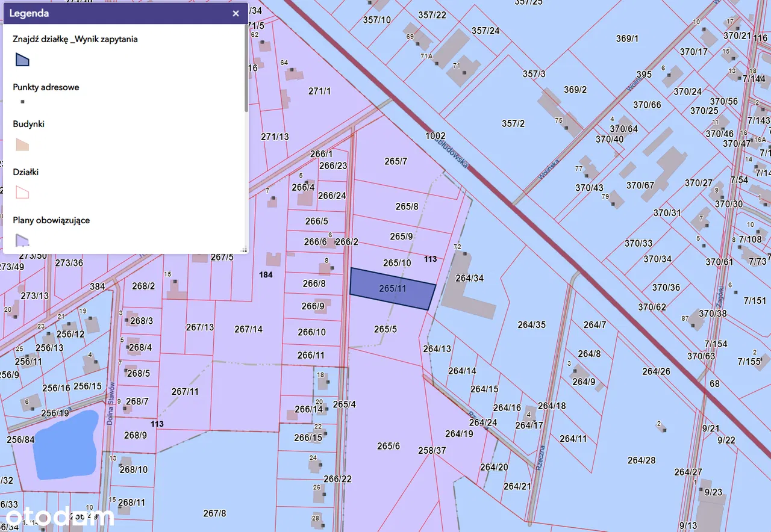Click road parcel label 1002
This screenshot has width=771, height=532.
click(435, 136)
